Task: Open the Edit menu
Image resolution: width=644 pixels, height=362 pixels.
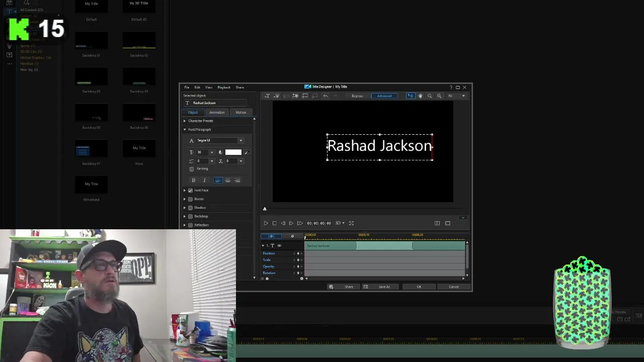Action: [197, 87]
